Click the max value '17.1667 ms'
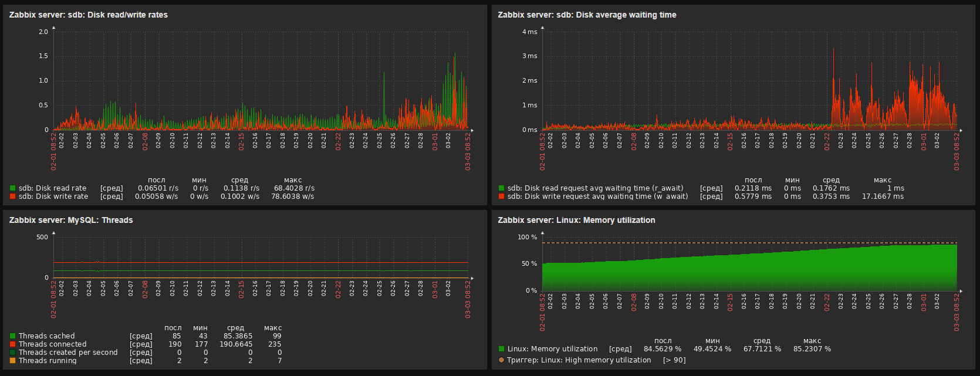 [x=883, y=197]
